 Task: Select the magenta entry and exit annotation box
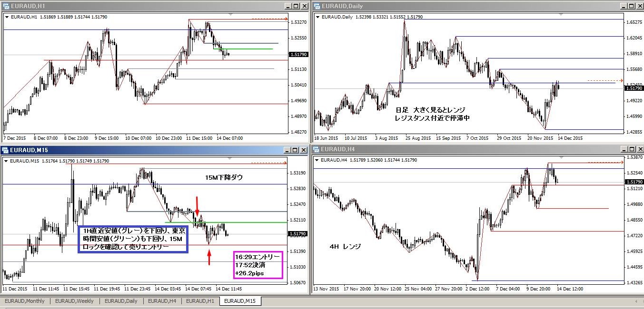click(258, 265)
